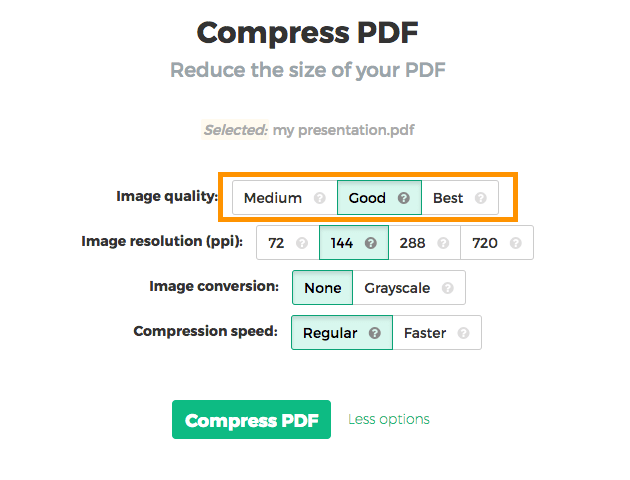Click help icon beside 288 ppi
Image resolution: width=630 pixels, height=480 pixels.
click(x=443, y=243)
